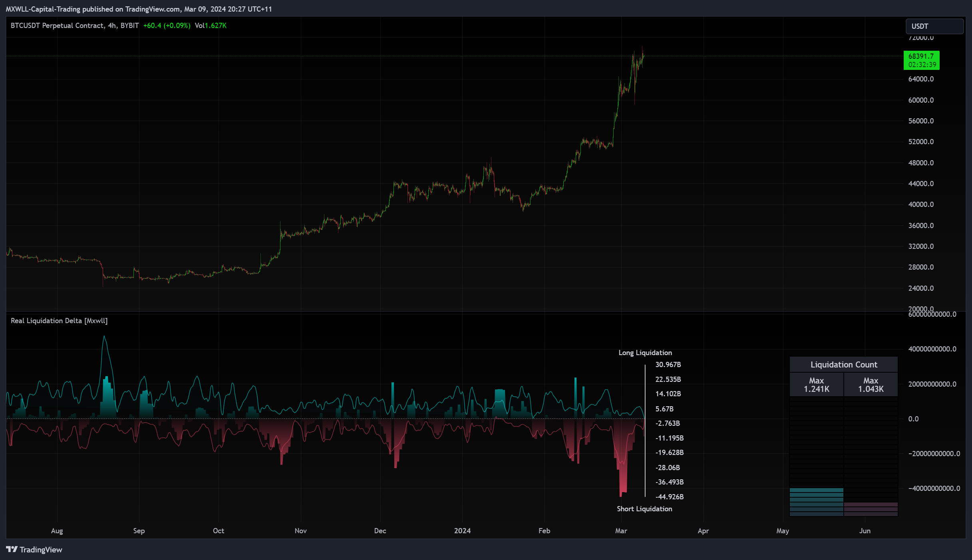Click the -44.926B scale value

[670, 497]
